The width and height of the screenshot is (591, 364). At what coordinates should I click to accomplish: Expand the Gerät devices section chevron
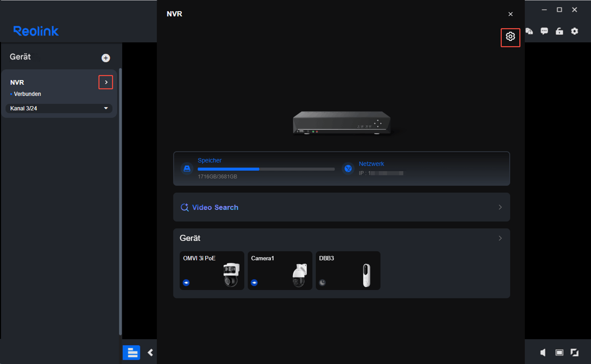point(500,238)
